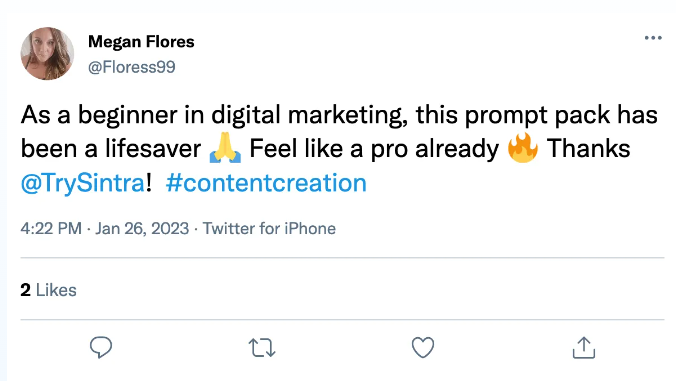Click the phrase "Feel like a pro already"
This screenshot has height=381, width=676.
point(374,150)
